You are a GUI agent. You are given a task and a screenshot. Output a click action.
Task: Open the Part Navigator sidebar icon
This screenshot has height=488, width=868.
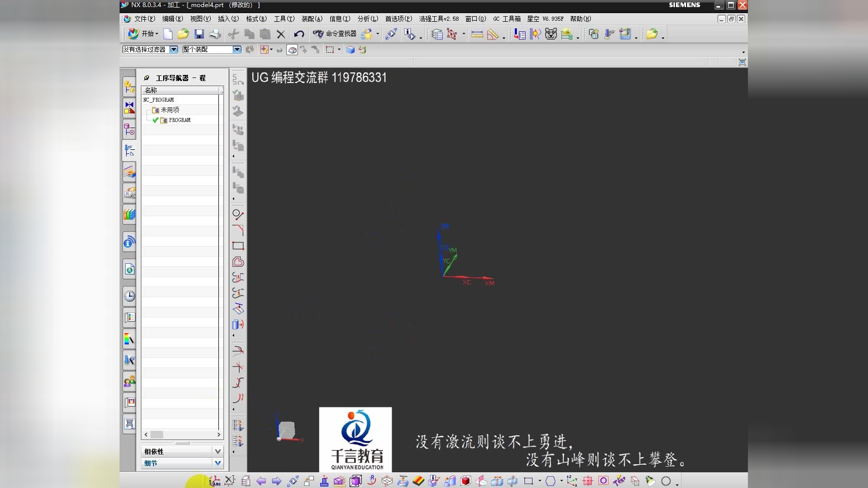[x=129, y=130]
